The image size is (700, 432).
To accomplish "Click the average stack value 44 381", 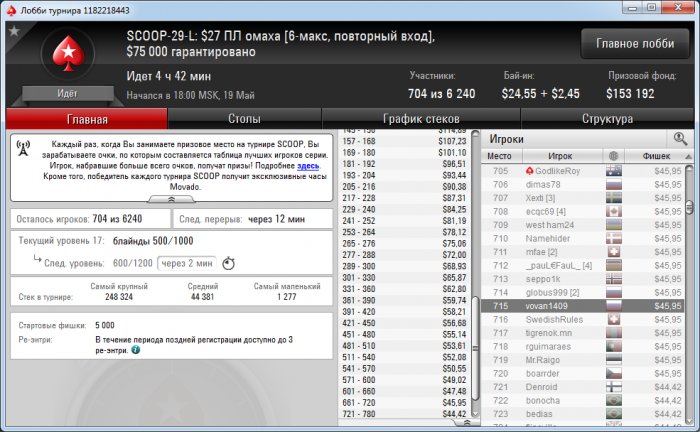I will tap(202, 297).
